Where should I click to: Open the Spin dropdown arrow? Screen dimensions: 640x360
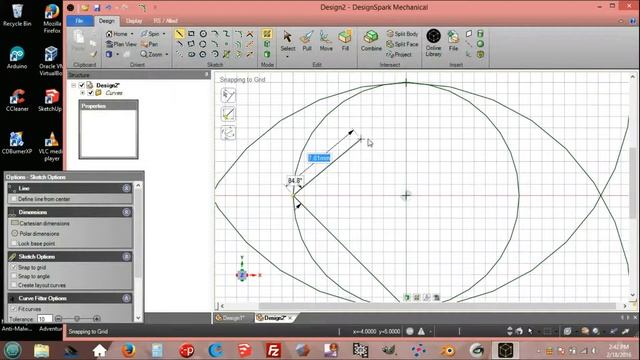[164, 34]
